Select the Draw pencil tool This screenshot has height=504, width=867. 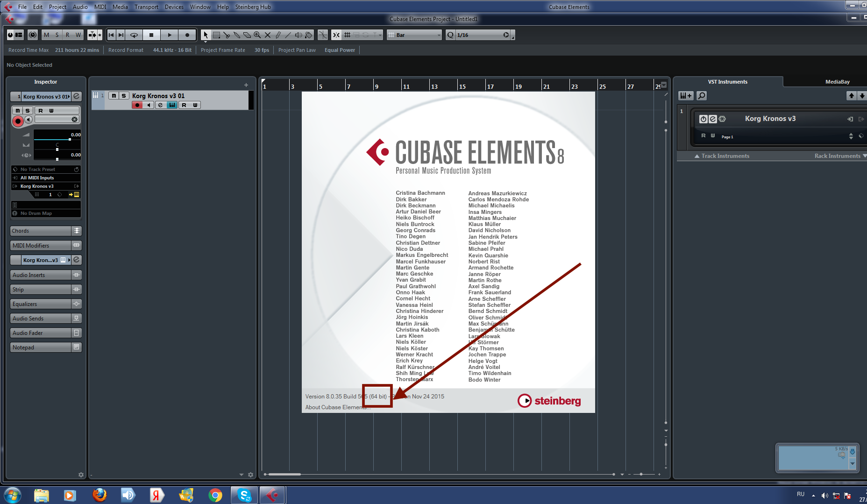[x=278, y=35]
